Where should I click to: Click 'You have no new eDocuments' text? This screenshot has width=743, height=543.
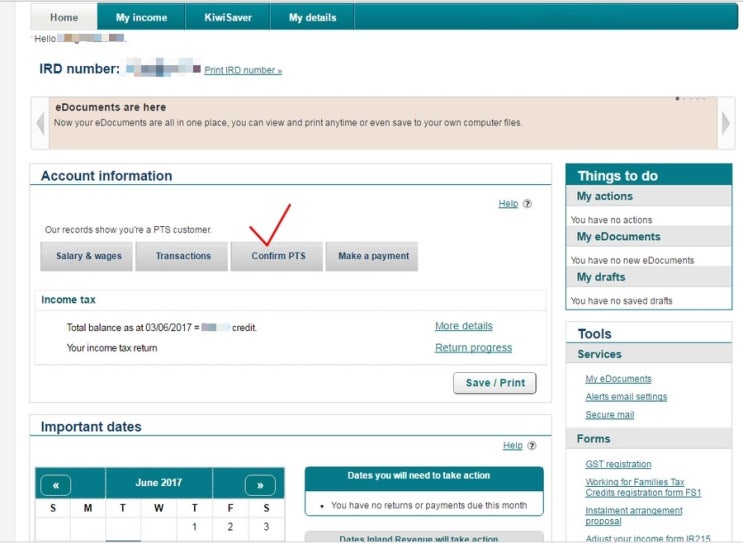(632, 260)
